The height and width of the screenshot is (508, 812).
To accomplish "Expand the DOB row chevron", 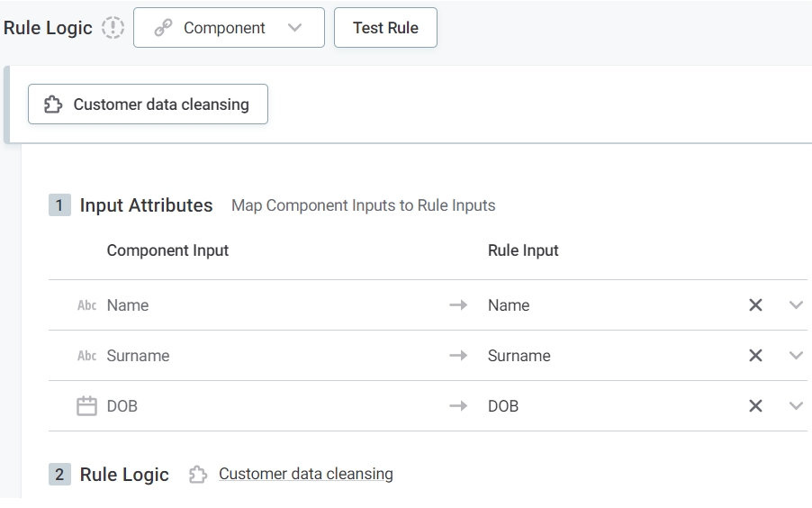I will [x=796, y=406].
